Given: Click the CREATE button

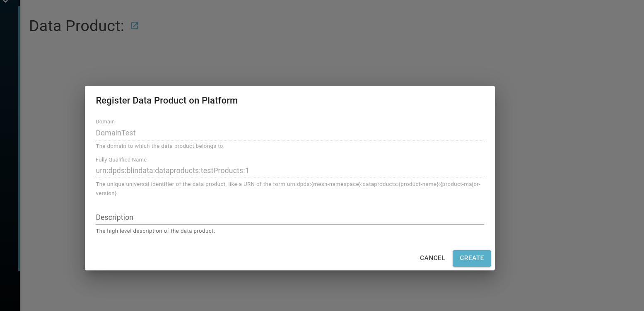Looking at the screenshot, I should 472,258.
